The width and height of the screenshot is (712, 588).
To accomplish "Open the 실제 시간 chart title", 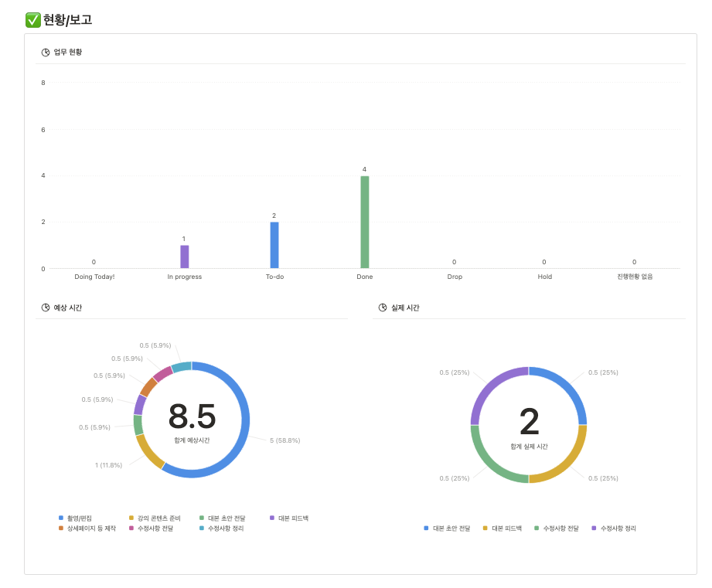I will (x=405, y=308).
